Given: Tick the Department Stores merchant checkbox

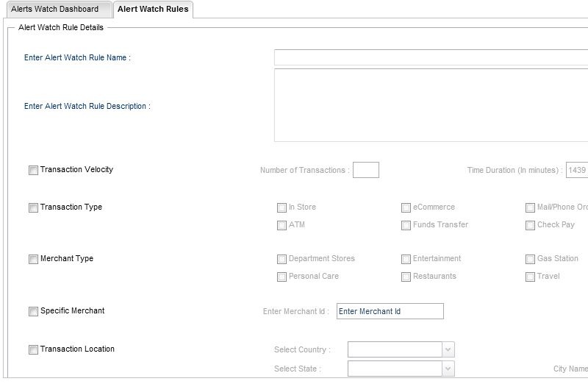Looking at the screenshot, I should click(x=282, y=260).
